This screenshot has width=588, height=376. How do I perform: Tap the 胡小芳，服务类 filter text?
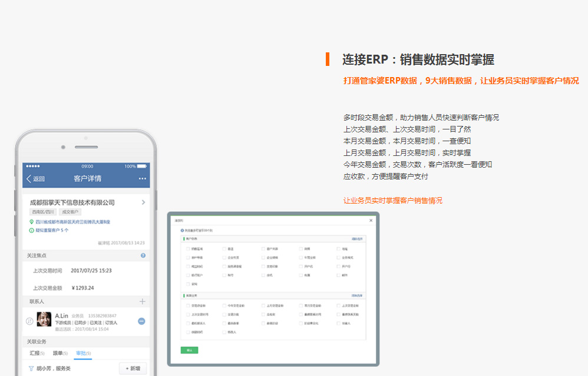point(54,368)
